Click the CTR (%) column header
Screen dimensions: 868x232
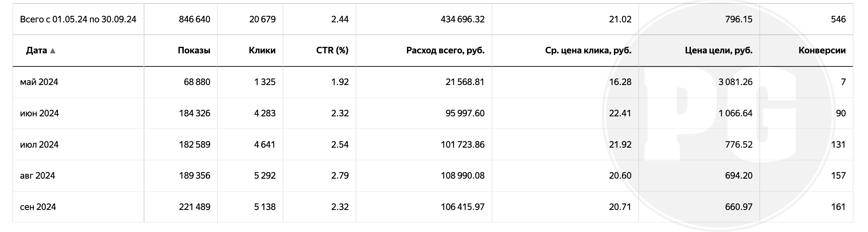tap(332, 51)
